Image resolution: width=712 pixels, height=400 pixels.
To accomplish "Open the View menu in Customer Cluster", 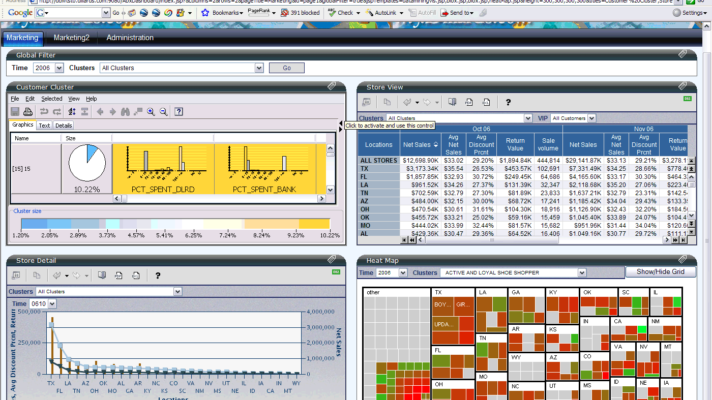I will (74, 99).
